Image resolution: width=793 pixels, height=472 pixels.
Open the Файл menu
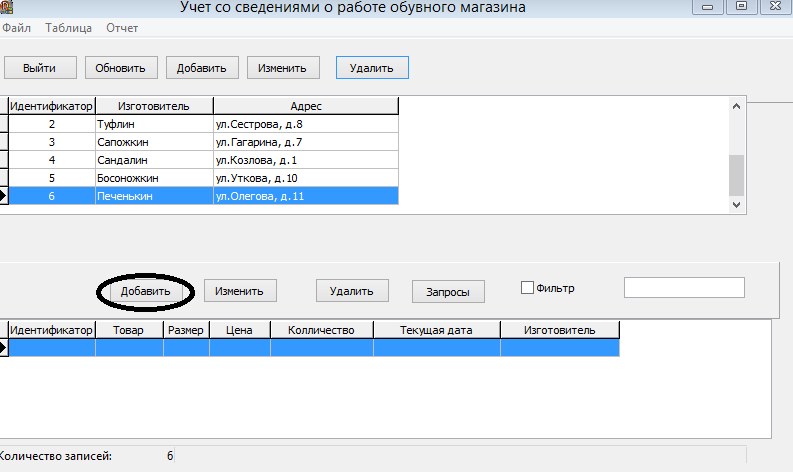(16, 28)
